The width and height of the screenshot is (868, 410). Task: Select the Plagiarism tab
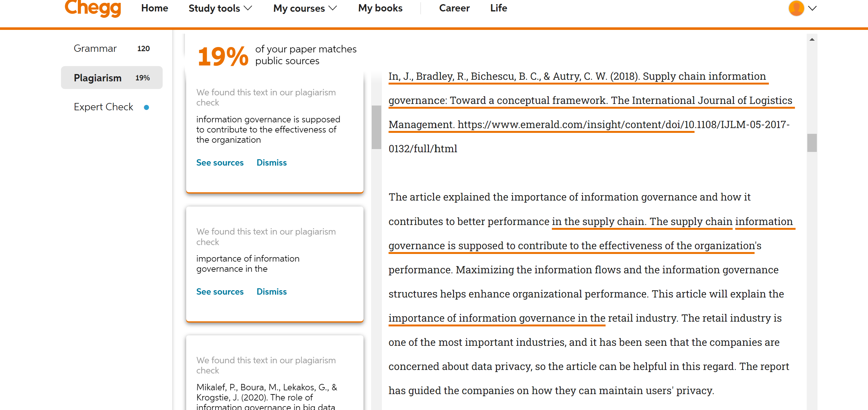click(x=112, y=78)
